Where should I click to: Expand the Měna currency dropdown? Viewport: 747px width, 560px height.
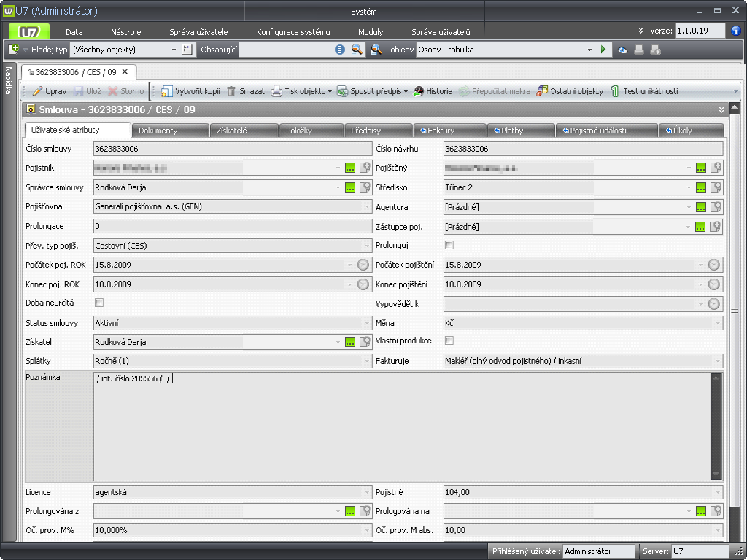click(718, 323)
